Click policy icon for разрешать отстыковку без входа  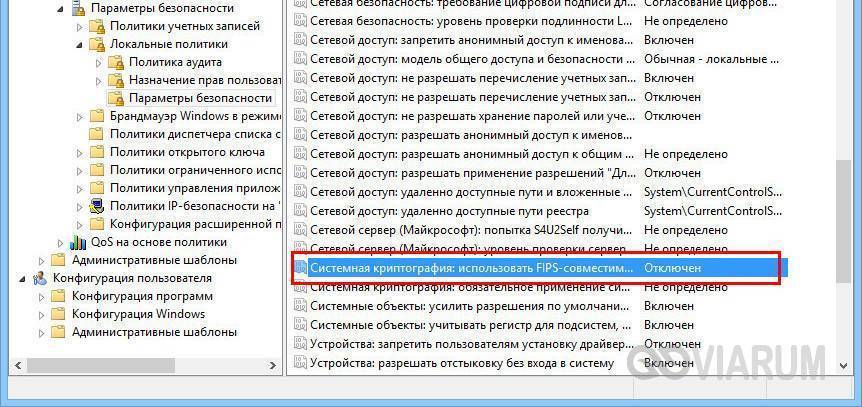(300, 363)
